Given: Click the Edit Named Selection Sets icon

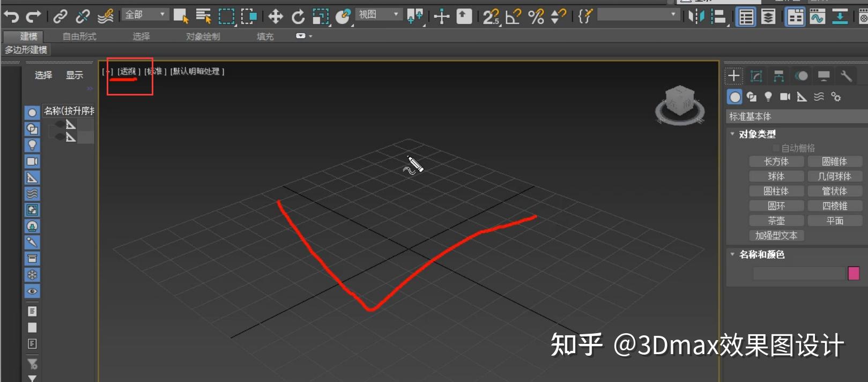Looking at the screenshot, I should pyautogui.click(x=585, y=17).
